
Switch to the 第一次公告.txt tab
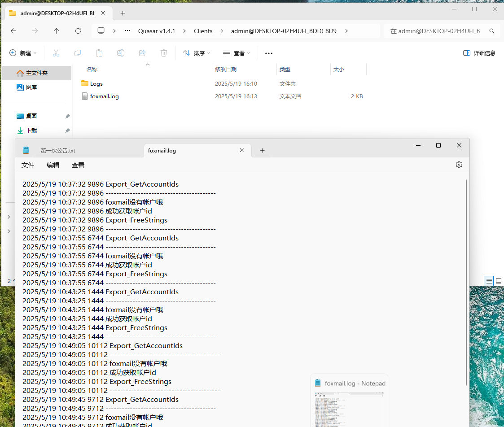coord(58,151)
